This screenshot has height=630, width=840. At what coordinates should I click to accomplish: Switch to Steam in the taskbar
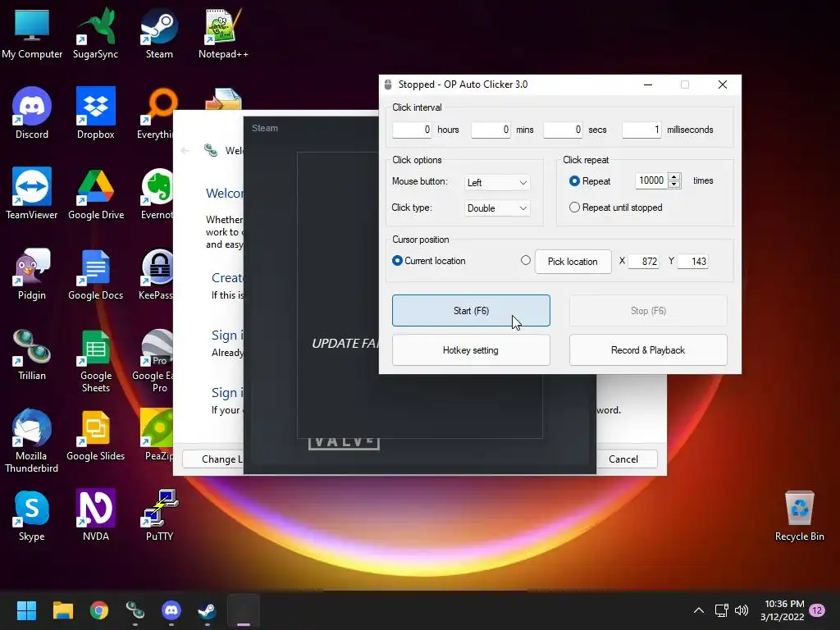[208, 610]
